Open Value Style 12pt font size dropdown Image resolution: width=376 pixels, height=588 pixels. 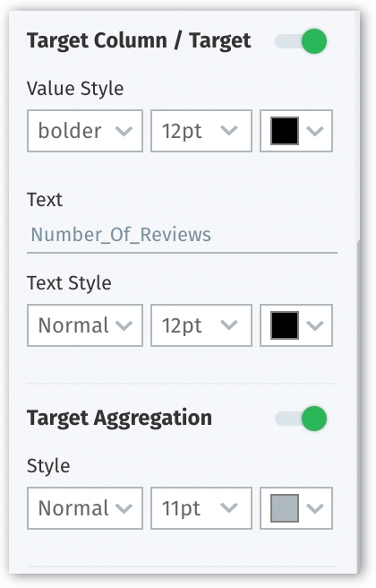(201, 131)
